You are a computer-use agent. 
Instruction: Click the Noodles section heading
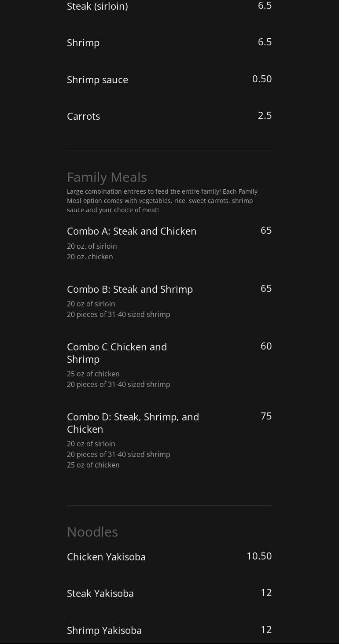click(92, 532)
